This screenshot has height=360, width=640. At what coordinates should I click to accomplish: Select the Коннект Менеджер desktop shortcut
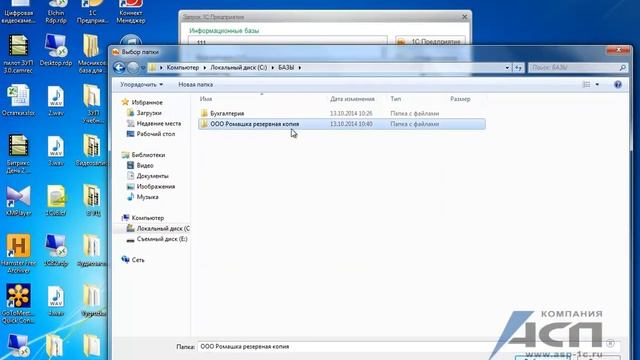[131, 11]
